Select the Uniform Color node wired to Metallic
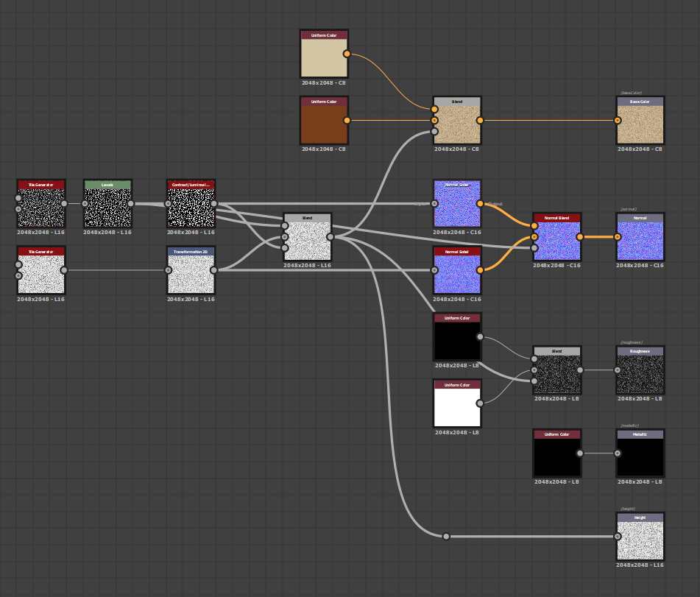This screenshot has width=700, height=597. [556, 453]
